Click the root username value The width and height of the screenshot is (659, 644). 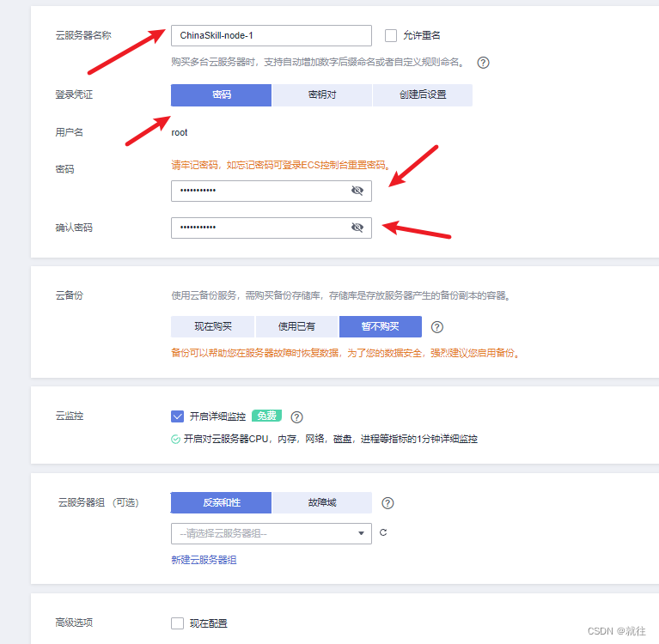[x=180, y=133]
